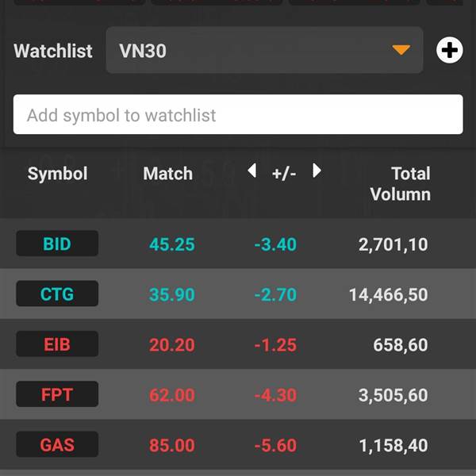Select the EIB symbol badge
The width and height of the screenshot is (476, 476).
pos(57,344)
